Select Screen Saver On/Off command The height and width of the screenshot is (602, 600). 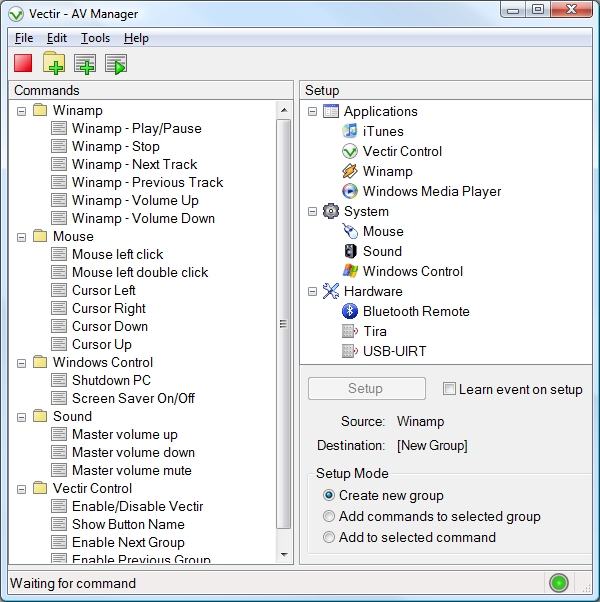[133, 398]
